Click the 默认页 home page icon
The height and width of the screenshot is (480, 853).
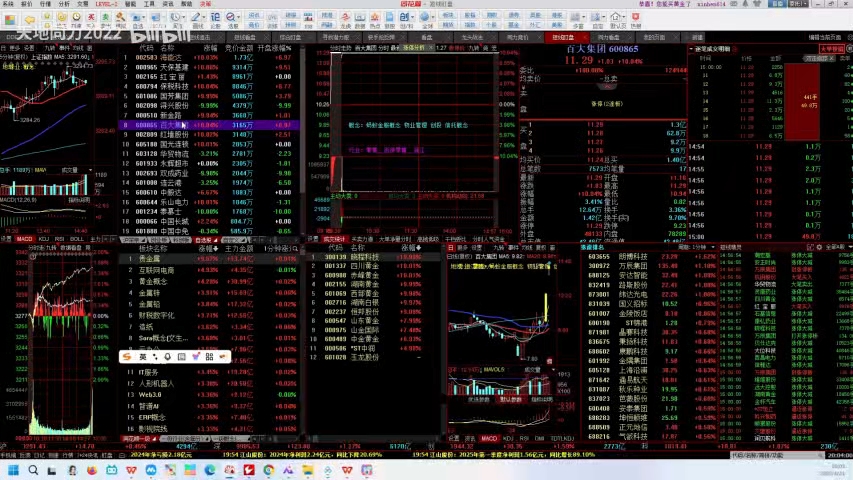(616, 21)
